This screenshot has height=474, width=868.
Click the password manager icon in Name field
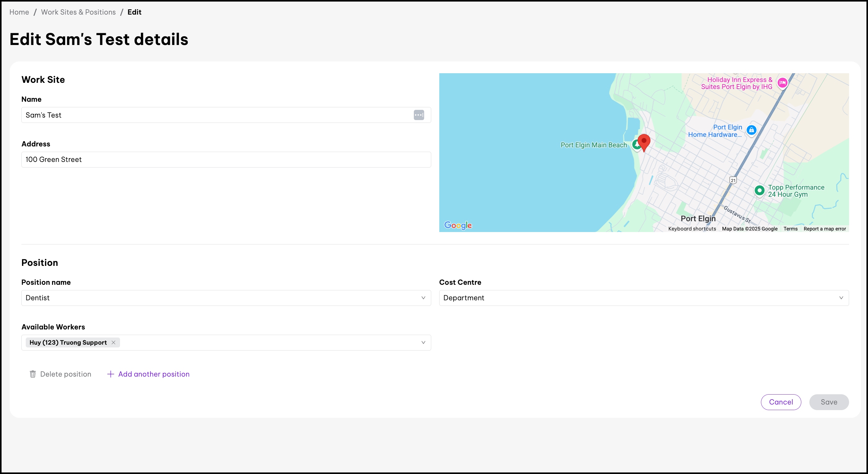(418, 115)
